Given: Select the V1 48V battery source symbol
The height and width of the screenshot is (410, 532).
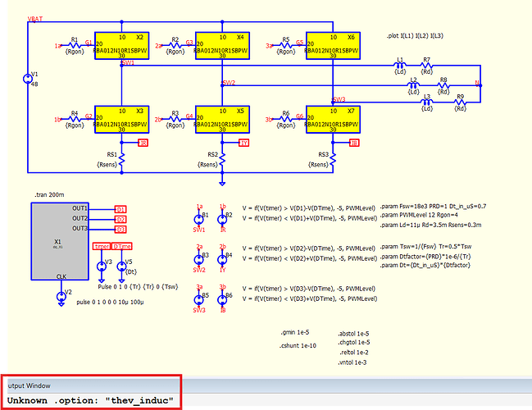Looking at the screenshot, I should pyautogui.click(x=28, y=79).
